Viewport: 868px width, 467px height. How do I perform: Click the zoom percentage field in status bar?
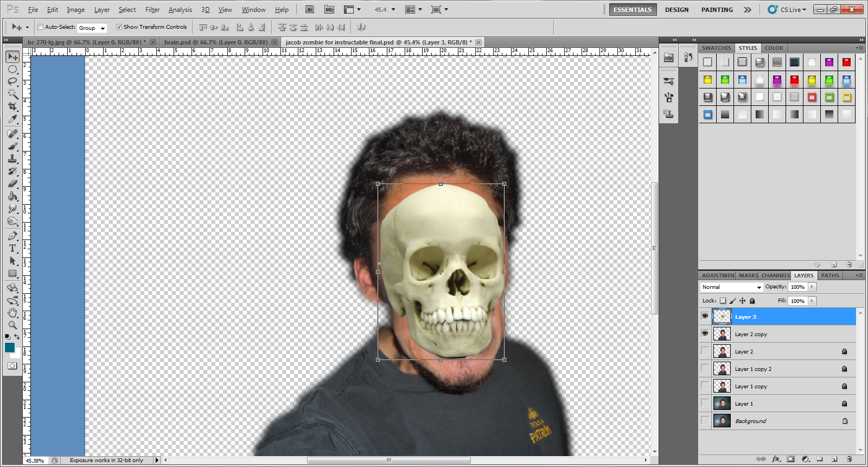(35, 460)
